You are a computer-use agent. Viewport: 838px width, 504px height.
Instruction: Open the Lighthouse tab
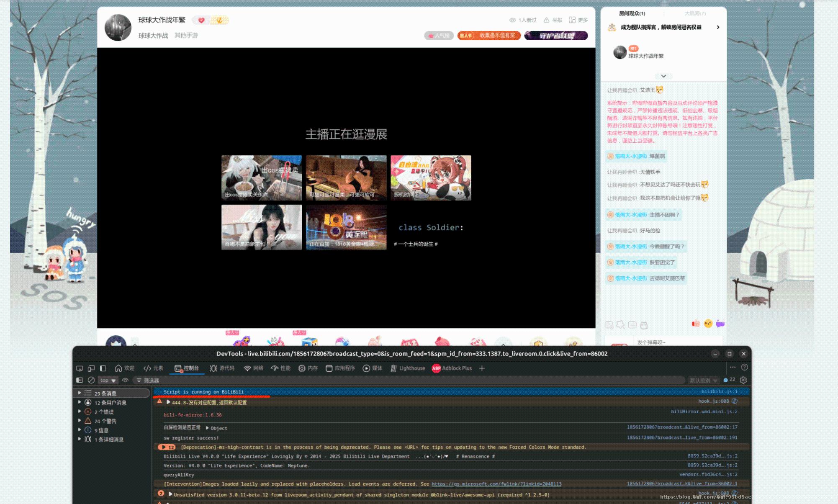[408, 368]
